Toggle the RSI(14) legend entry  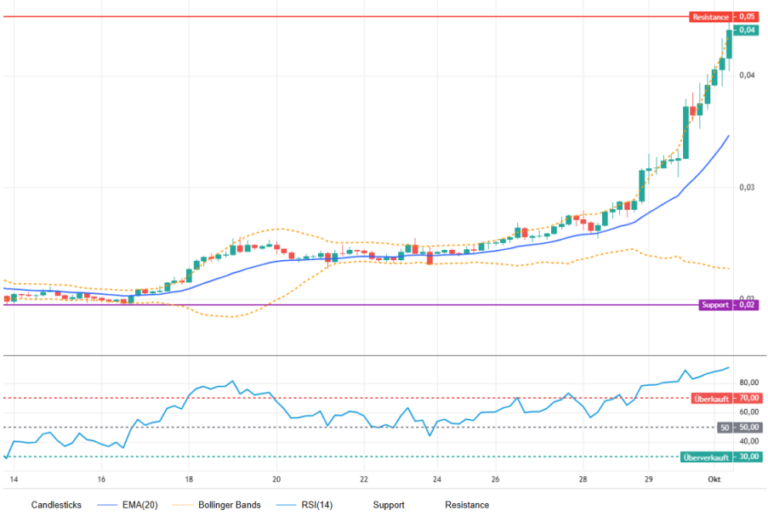click(304, 505)
